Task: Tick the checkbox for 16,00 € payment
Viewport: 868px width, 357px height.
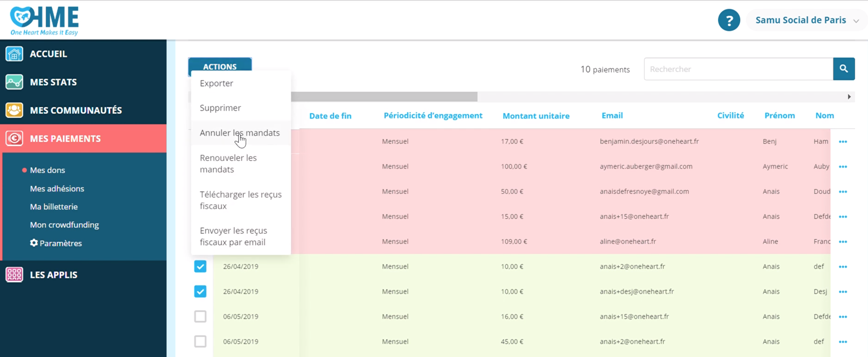Action: coord(200,316)
